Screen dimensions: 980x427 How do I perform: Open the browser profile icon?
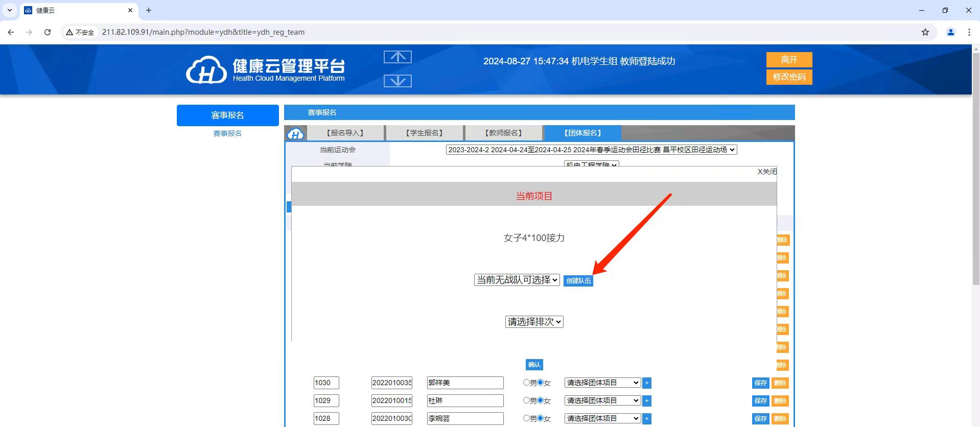(950, 32)
